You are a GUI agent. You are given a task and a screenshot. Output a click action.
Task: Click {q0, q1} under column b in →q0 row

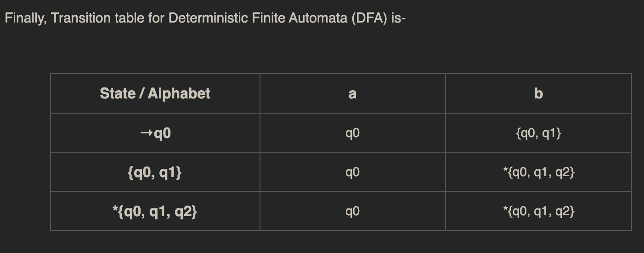coord(538,133)
